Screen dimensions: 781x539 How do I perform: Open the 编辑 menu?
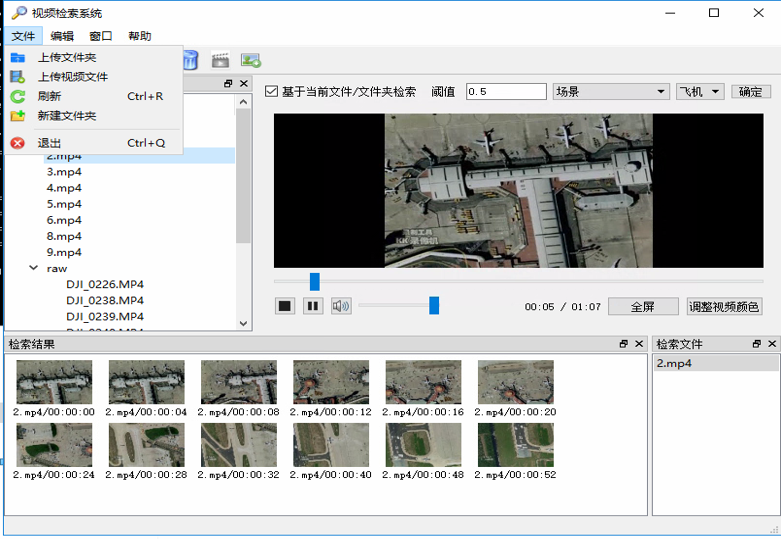[62, 36]
